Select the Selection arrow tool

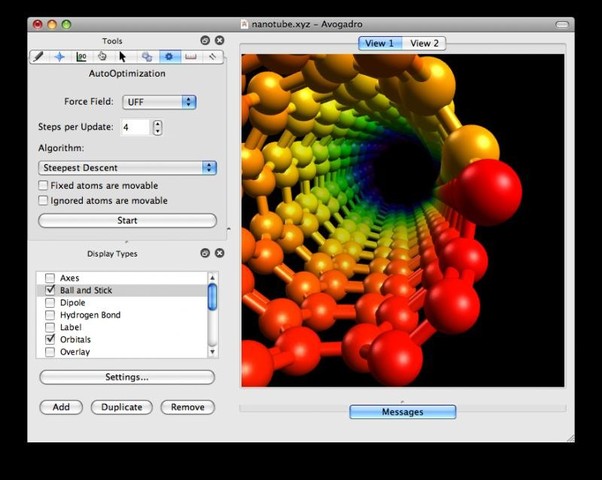click(x=122, y=57)
